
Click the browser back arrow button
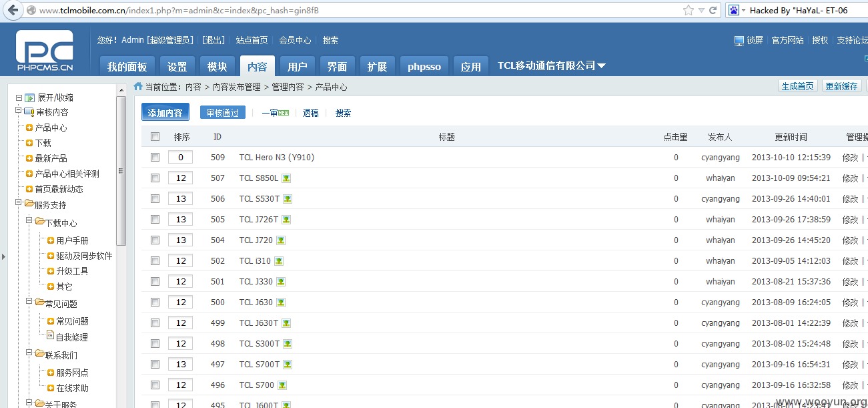click(13, 10)
